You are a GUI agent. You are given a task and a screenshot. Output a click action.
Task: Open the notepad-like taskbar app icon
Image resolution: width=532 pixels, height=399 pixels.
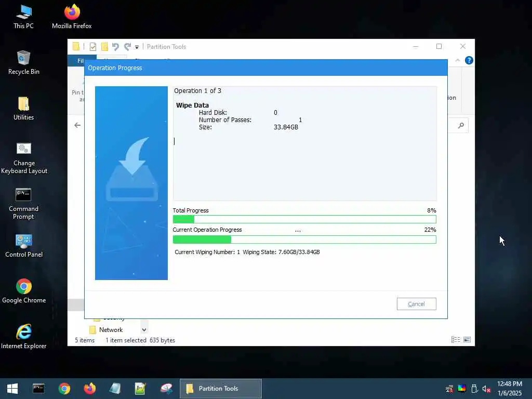115,389
